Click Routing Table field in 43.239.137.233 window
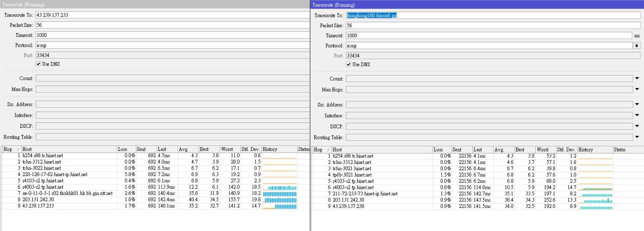The width and height of the screenshot is (644, 231). pos(172,137)
